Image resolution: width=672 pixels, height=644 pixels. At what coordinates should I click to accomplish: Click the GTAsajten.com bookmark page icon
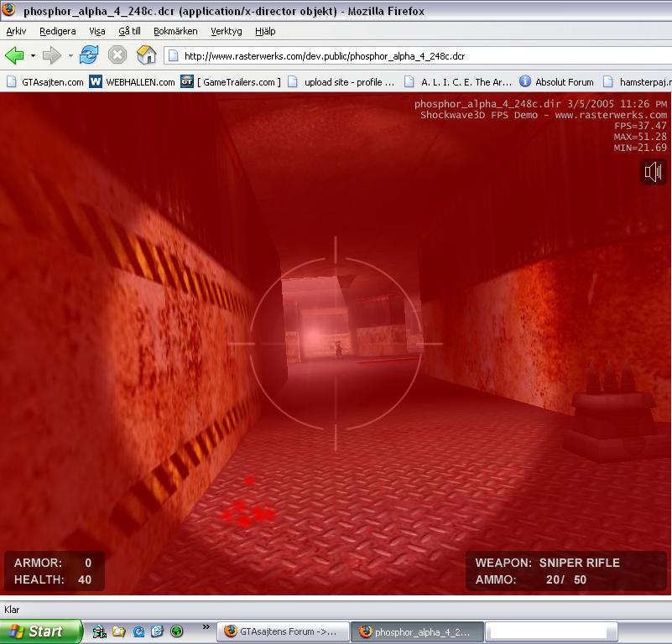click(12, 81)
